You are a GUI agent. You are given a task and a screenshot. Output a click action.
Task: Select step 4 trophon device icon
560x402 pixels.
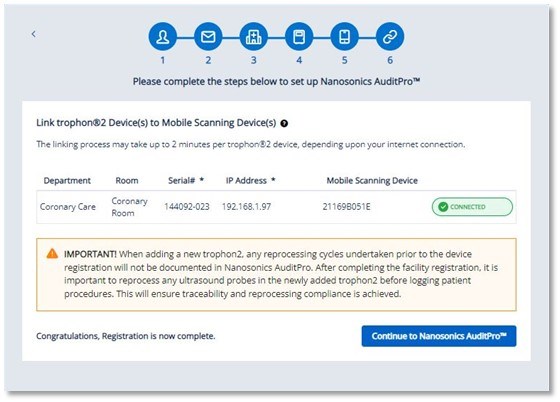click(299, 37)
